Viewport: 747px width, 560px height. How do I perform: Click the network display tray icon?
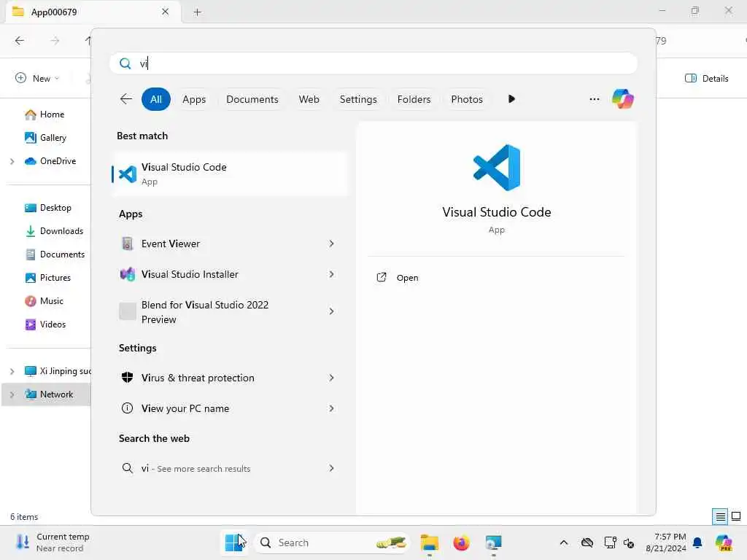[x=610, y=542]
